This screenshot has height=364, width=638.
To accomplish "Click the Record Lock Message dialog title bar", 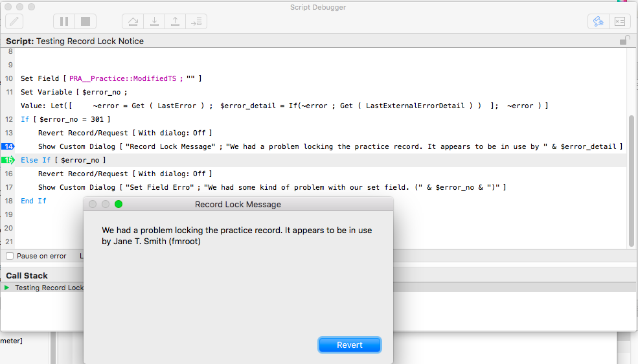I will coord(238,204).
